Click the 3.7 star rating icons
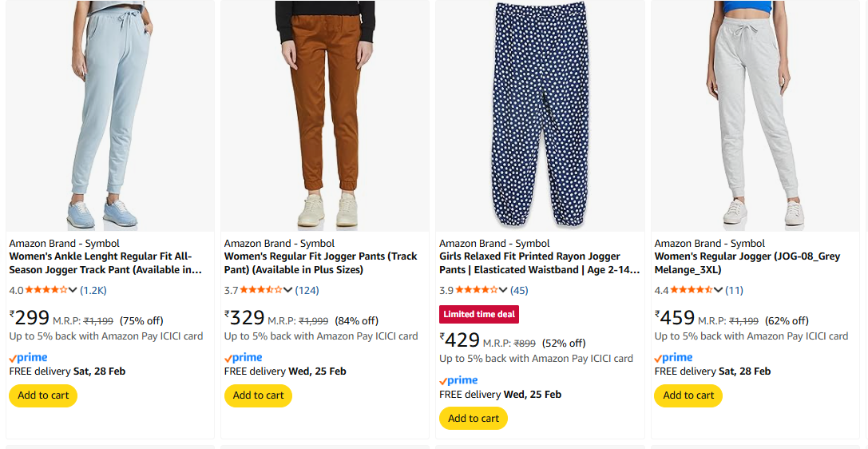Screen dimensions: 868x449 262,290
